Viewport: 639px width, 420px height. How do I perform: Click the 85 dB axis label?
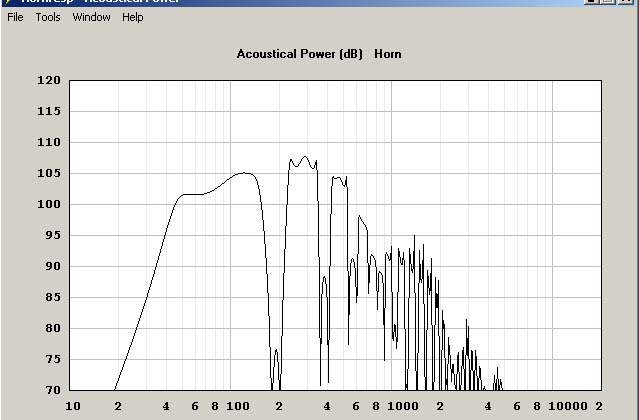coord(53,297)
